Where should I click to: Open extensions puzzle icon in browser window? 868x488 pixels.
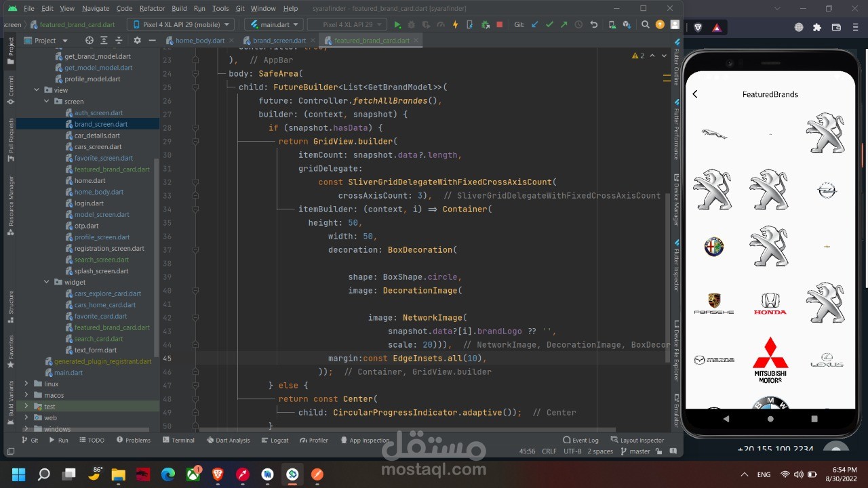click(817, 27)
